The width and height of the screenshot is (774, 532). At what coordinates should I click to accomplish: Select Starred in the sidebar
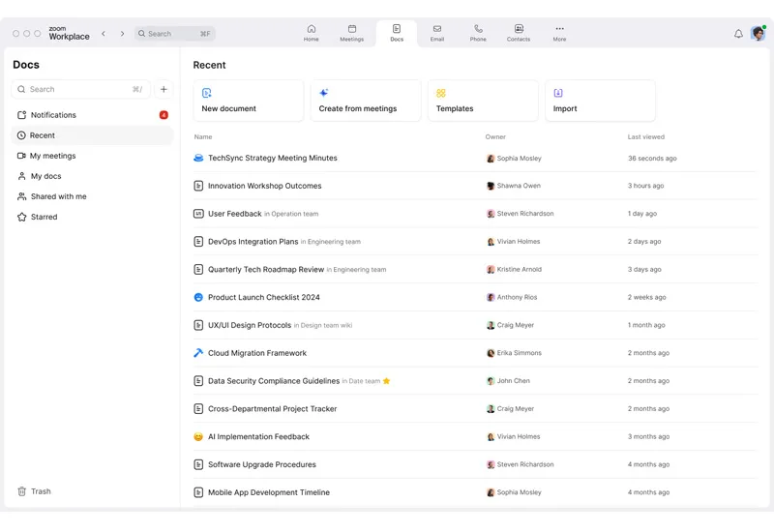coord(44,217)
